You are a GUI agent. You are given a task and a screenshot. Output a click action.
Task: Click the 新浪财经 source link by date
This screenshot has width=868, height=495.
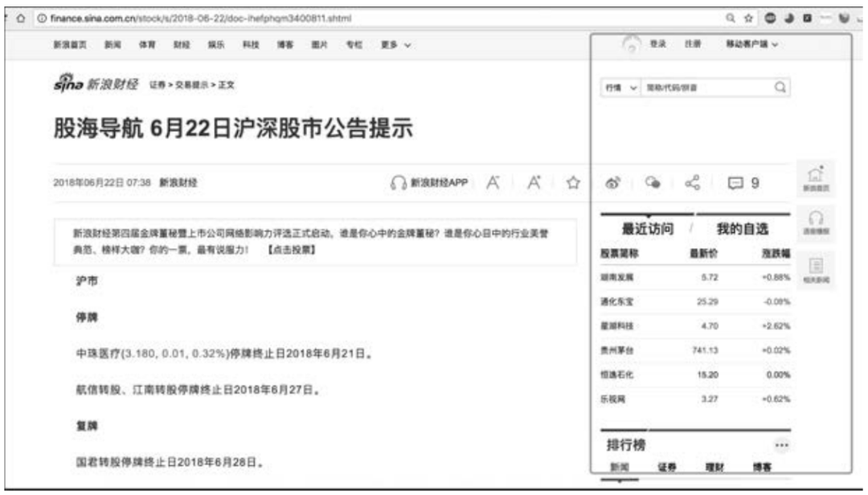178,182
